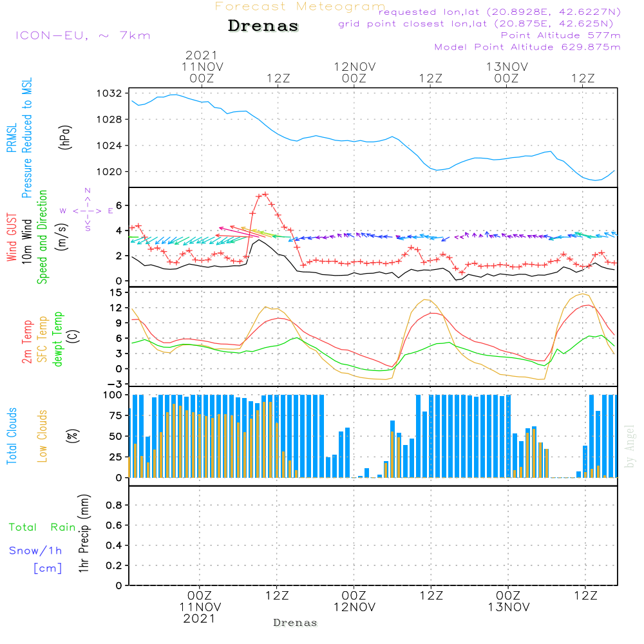Click the 'SFC Temp' orange label
This screenshot has width=644, height=644.
(x=43, y=339)
